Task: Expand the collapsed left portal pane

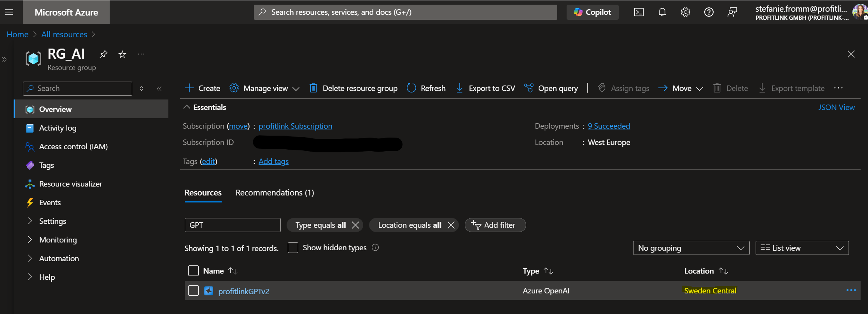Action: tap(4, 59)
